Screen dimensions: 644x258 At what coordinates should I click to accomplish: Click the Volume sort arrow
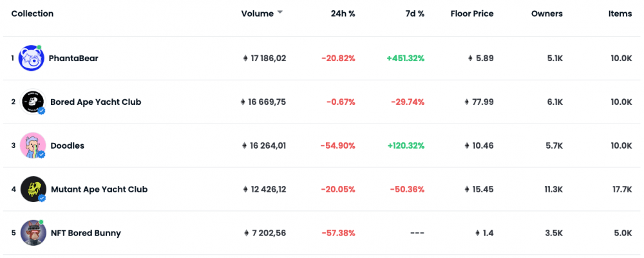(x=279, y=13)
